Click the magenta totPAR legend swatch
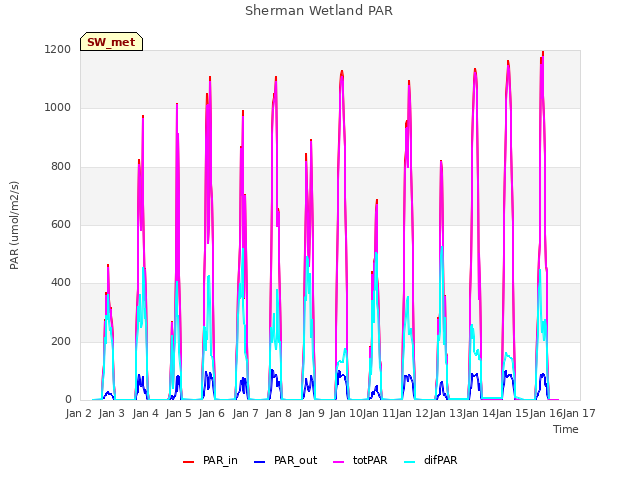The height and width of the screenshot is (480, 640). tap(339, 462)
